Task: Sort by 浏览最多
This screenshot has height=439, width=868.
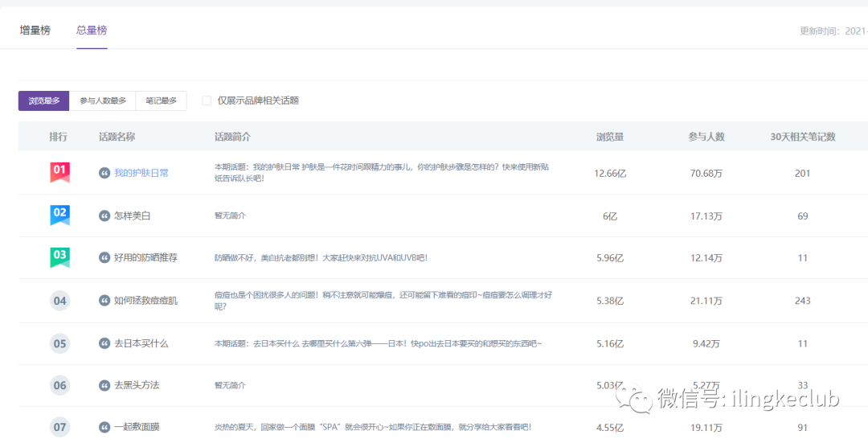Action: (43, 101)
